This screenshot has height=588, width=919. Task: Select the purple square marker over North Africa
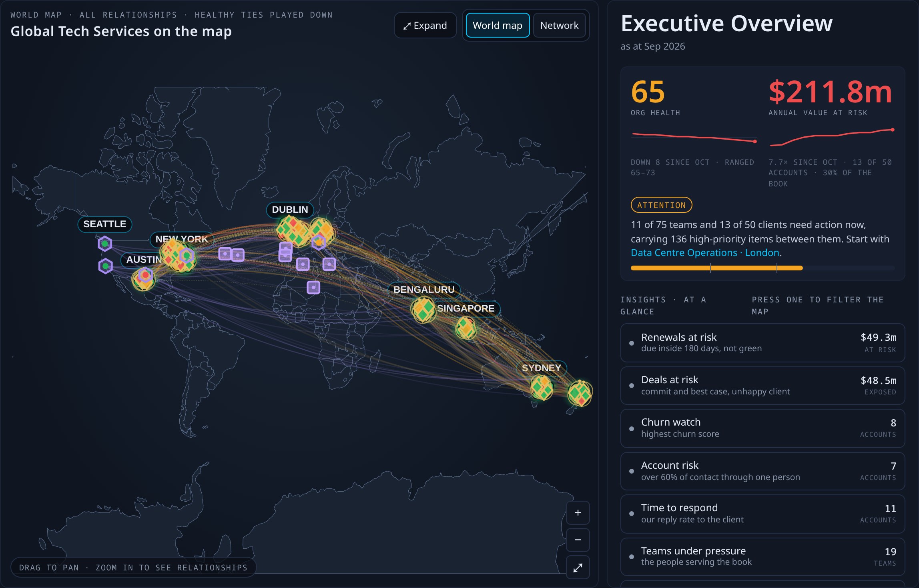tap(313, 287)
